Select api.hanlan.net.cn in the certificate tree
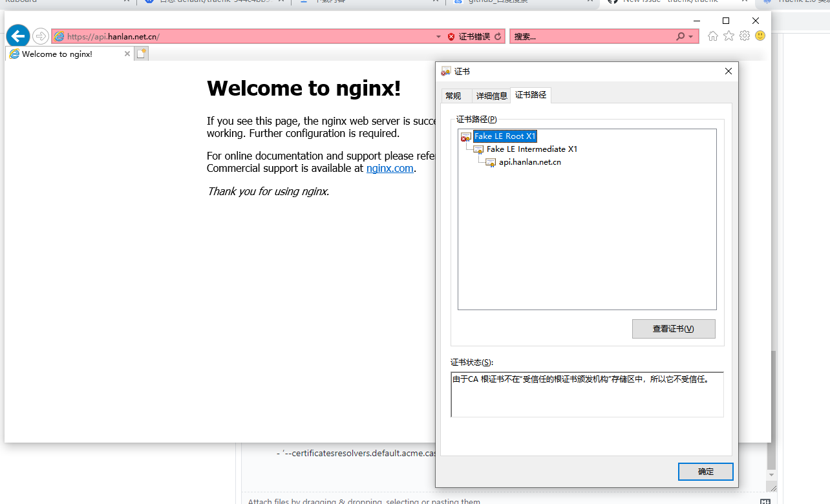The width and height of the screenshot is (830, 504). tap(530, 162)
